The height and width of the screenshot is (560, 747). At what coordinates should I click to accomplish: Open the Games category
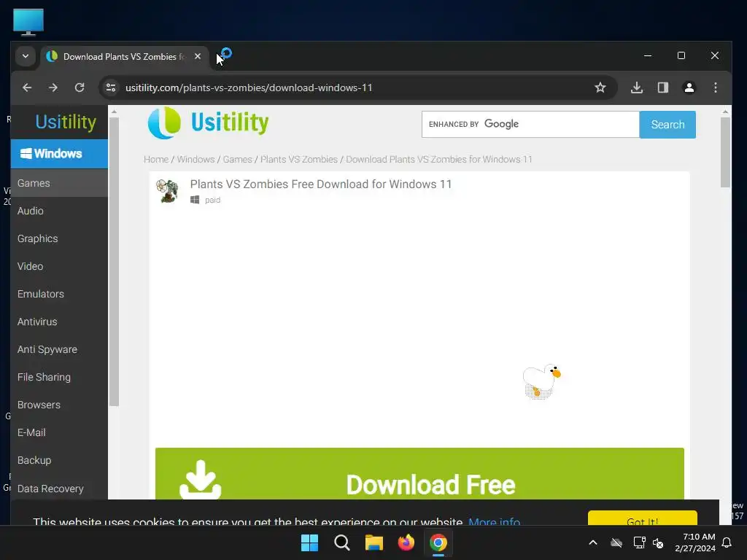tap(59, 183)
